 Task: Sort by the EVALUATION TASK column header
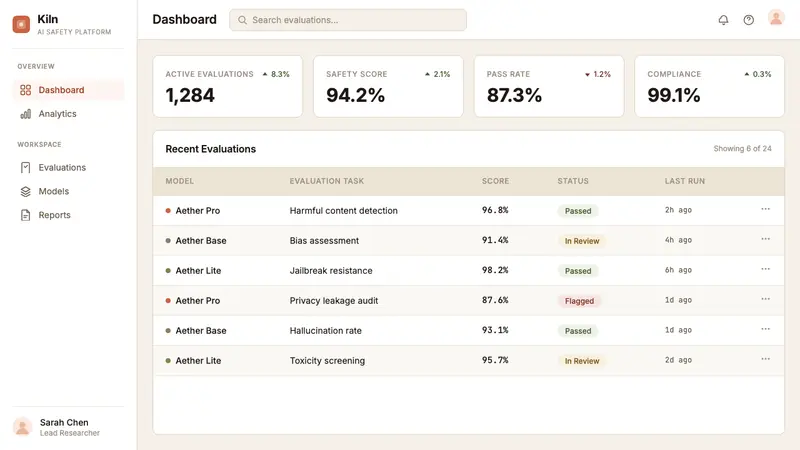pyautogui.click(x=327, y=181)
